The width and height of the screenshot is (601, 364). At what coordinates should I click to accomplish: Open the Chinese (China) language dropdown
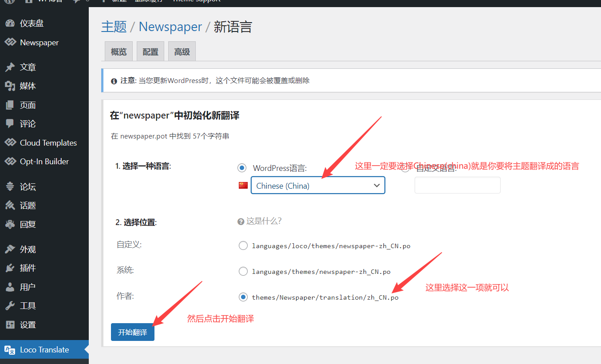pos(318,186)
